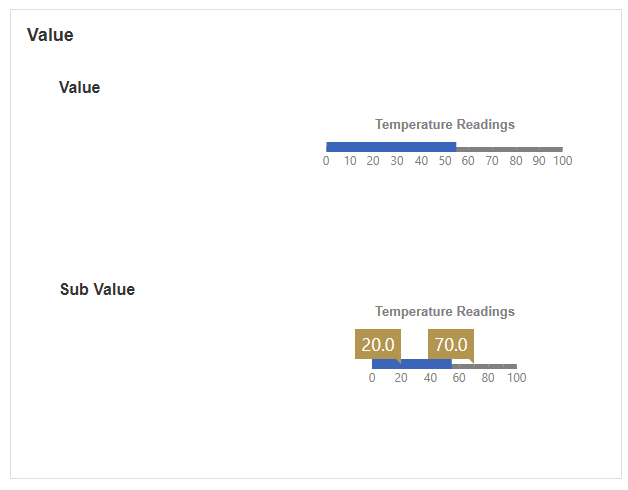The width and height of the screenshot is (628, 490).
Task: Click the 50 tick label on top gauge
Action: pos(445,161)
